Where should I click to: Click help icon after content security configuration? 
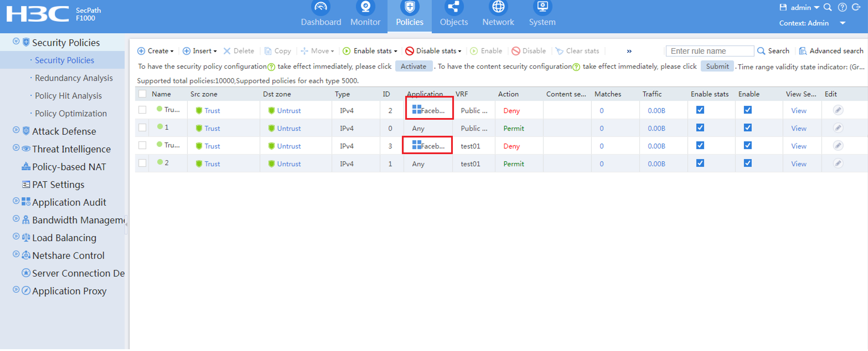[x=576, y=67]
